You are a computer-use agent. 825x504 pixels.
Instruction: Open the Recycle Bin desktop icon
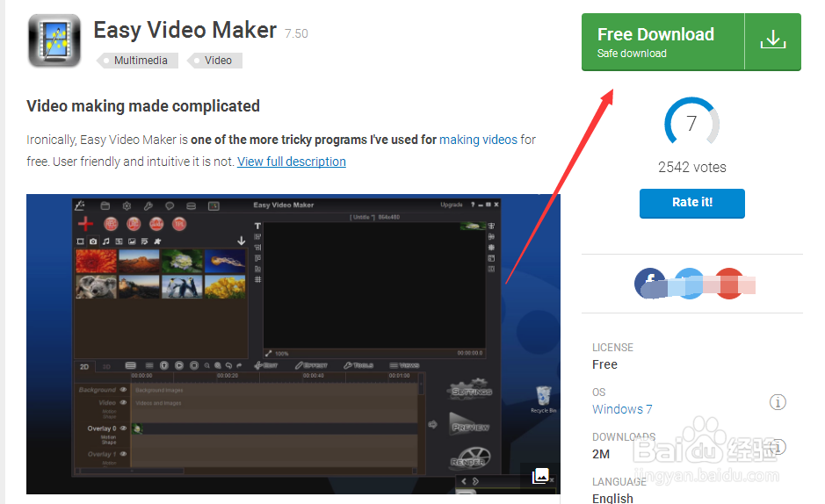click(x=544, y=400)
